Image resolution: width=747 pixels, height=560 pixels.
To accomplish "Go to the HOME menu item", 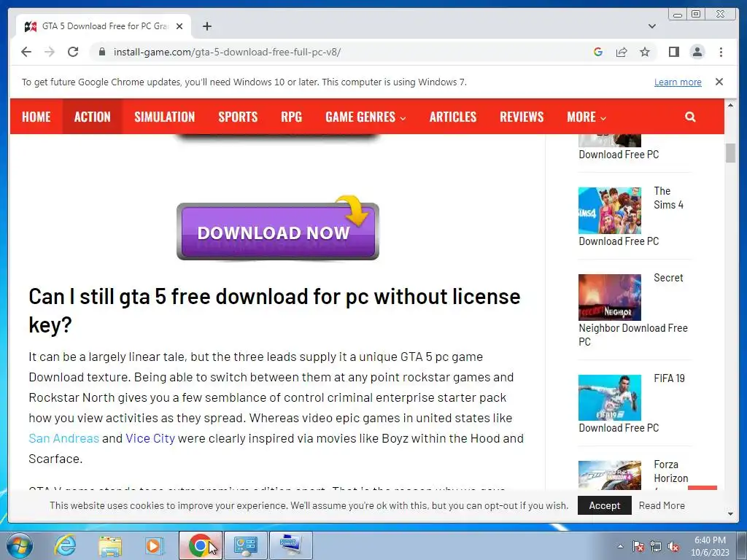I will [36, 117].
